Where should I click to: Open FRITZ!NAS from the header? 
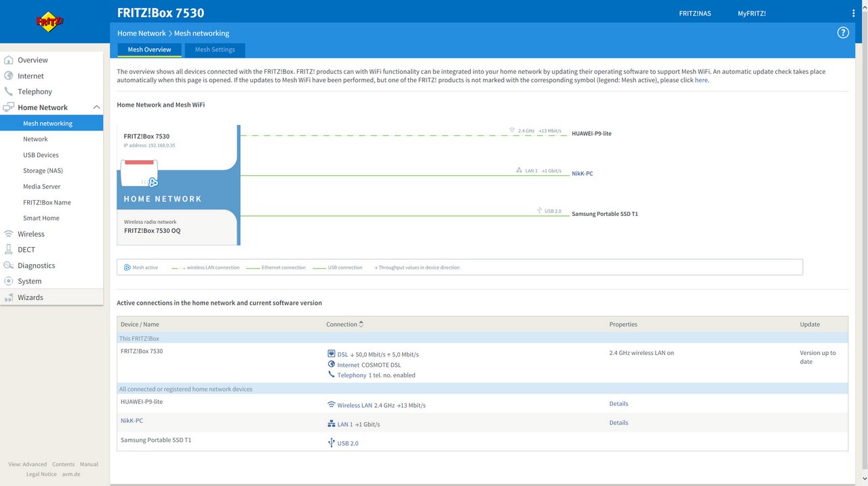695,14
